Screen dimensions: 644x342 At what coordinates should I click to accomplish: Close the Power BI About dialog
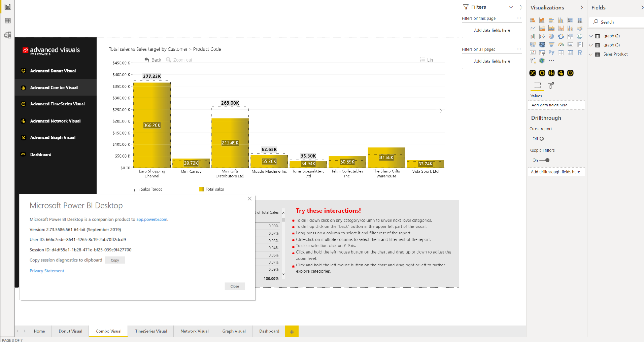235,286
